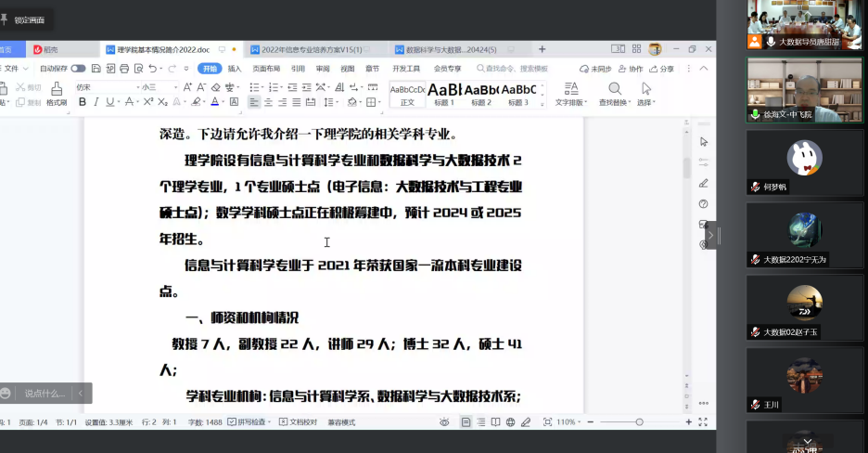This screenshot has width=868, height=453.
Task: Open the Insert (插入) ribbon tab
Action: coord(235,69)
